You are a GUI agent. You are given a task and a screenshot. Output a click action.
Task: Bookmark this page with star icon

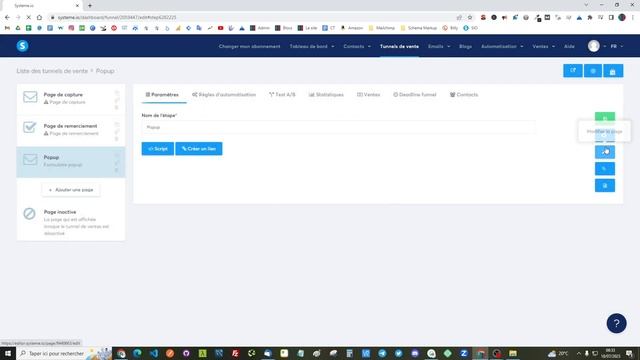tap(470, 18)
